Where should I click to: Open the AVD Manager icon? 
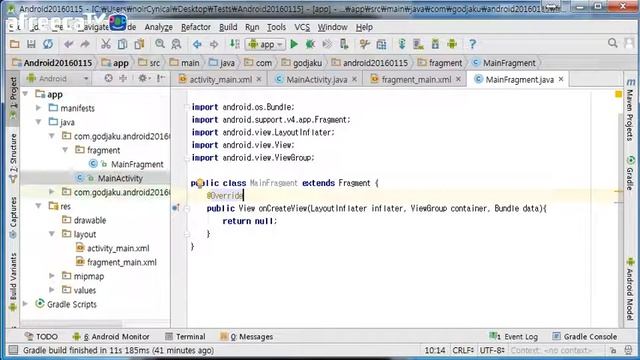tap(418, 44)
